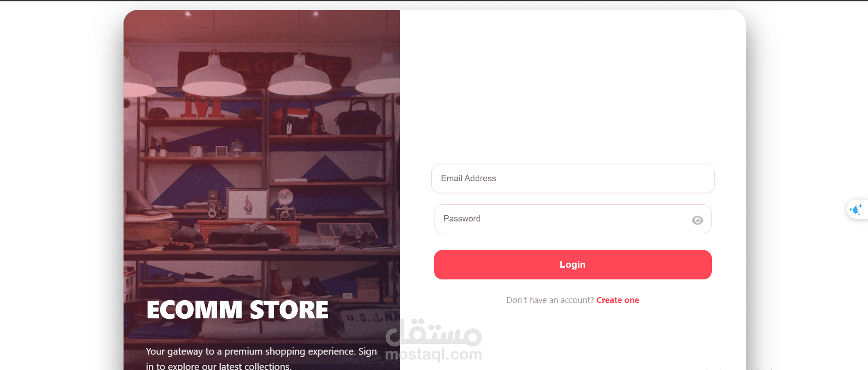
Task: Click the "Don't have an account?" text
Action: click(x=550, y=300)
